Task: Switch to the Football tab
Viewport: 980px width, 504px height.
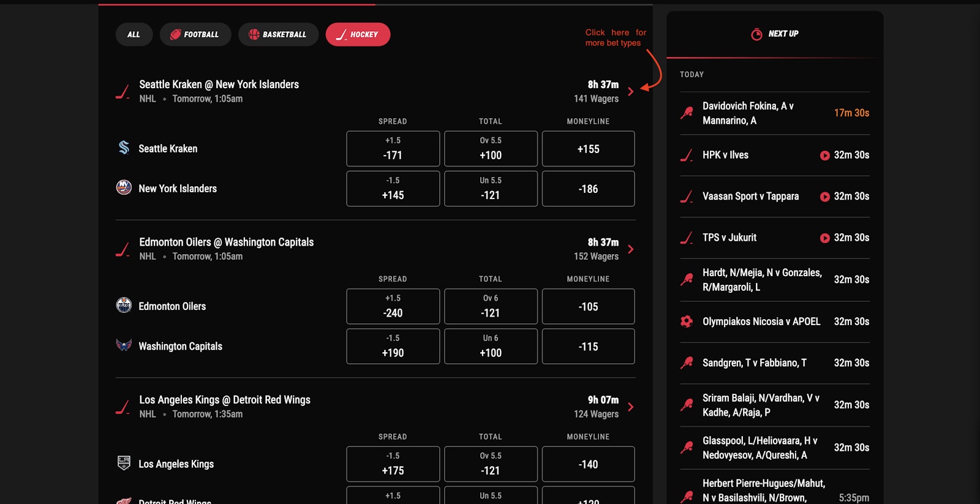Action: (195, 34)
